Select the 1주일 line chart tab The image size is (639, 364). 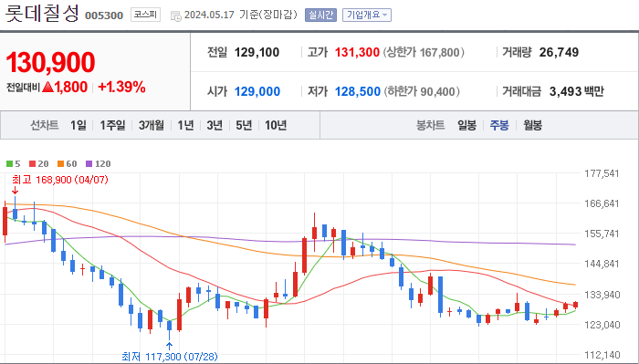coord(112,125)
